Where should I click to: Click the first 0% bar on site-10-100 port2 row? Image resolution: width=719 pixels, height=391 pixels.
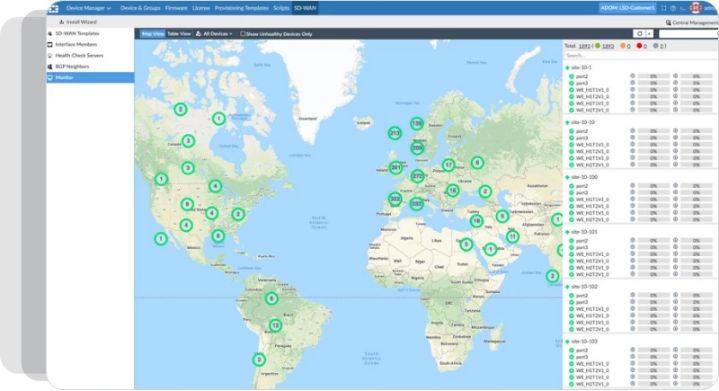click(x=653, y=186)
